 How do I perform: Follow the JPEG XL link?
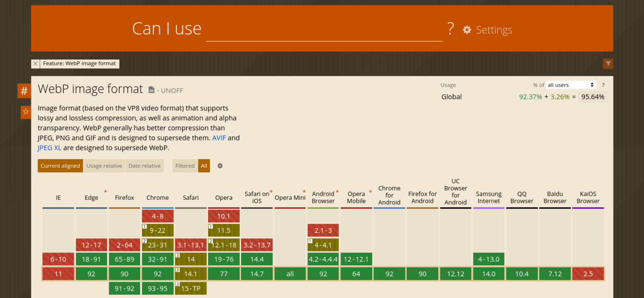coord(50,148)
